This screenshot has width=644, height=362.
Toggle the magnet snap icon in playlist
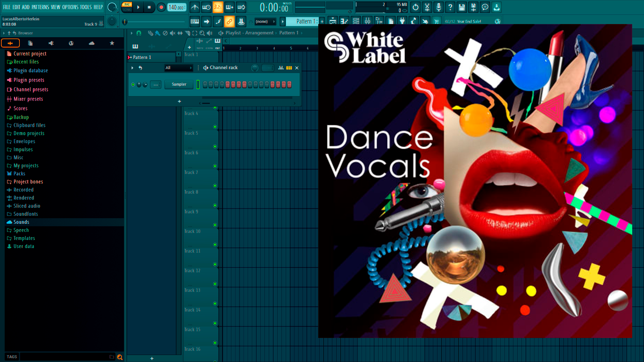[139, 33]
